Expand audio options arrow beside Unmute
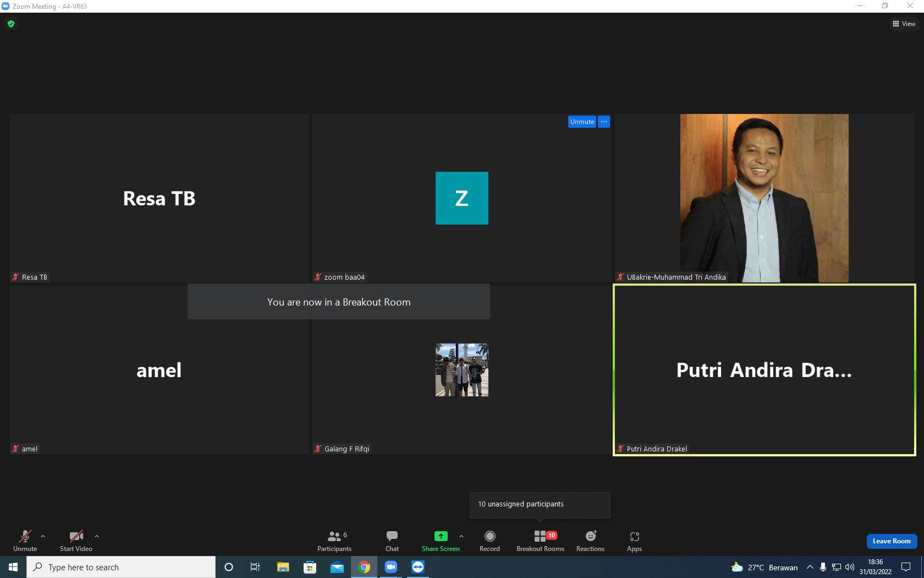The image size is (924, 578). coord(43,536)
